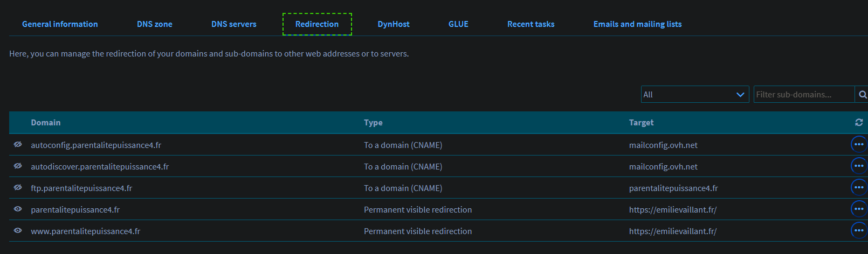Expand the All filter dropdown

[x=694, y=95]
